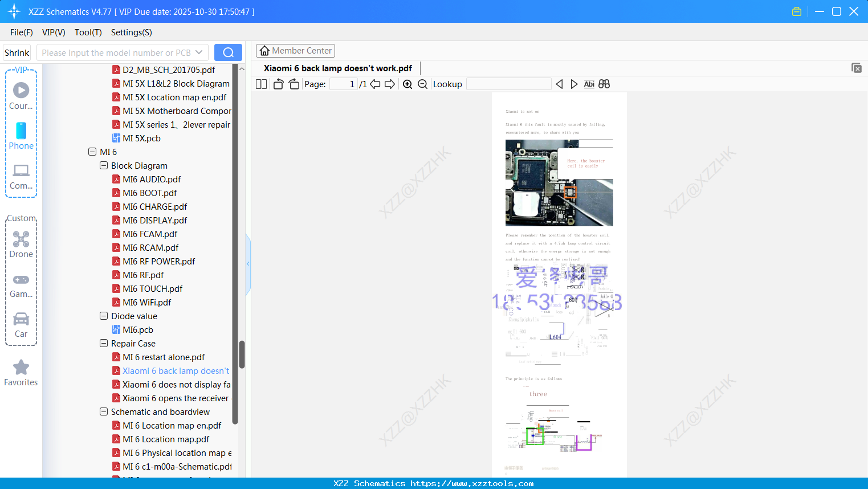Click the yellow VIP icon in title bar
868x489 pixels.
(x=797, y=11)
